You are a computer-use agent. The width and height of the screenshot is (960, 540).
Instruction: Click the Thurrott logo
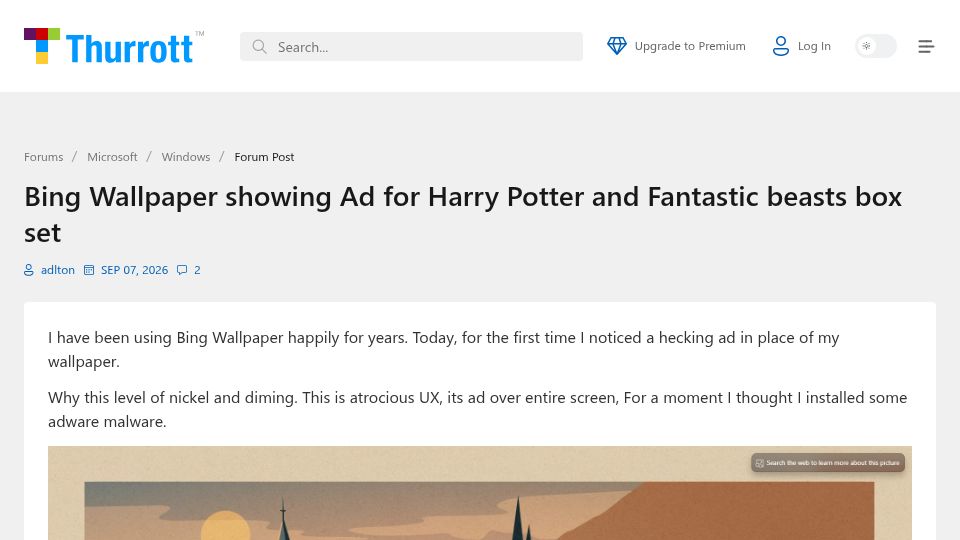[x=114, y=46]
